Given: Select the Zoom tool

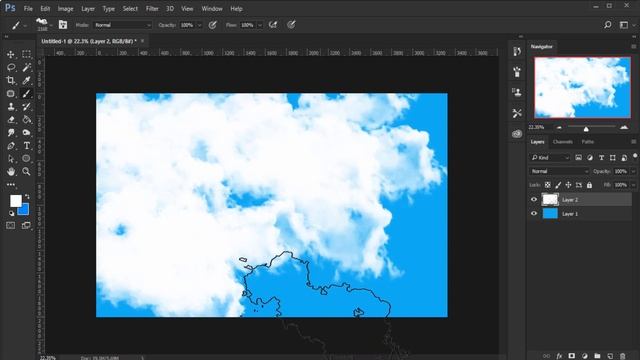Looking at the screenshot, I should pos(27,172).
